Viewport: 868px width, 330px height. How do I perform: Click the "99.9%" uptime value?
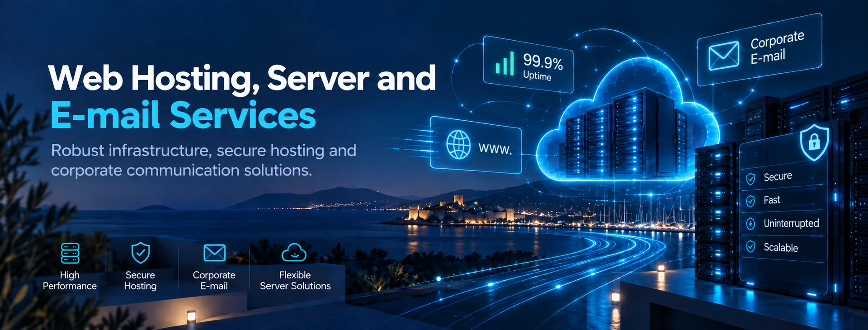543,61
